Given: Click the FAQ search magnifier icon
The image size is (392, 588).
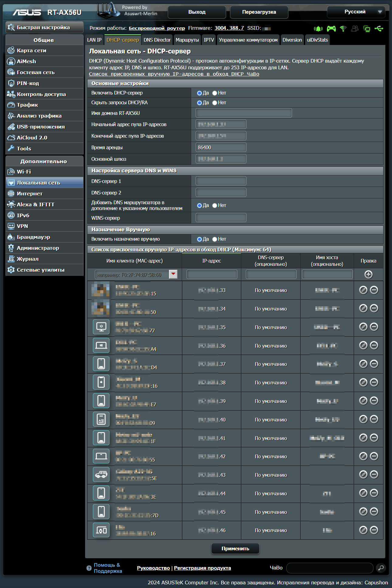Looking at the screenshot, I should tap(381, 568).
